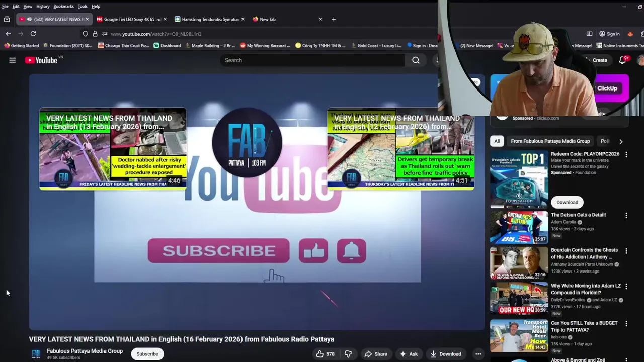
Task: Switch to Google Tivi LED Sony tab
Action: (132, 19)
